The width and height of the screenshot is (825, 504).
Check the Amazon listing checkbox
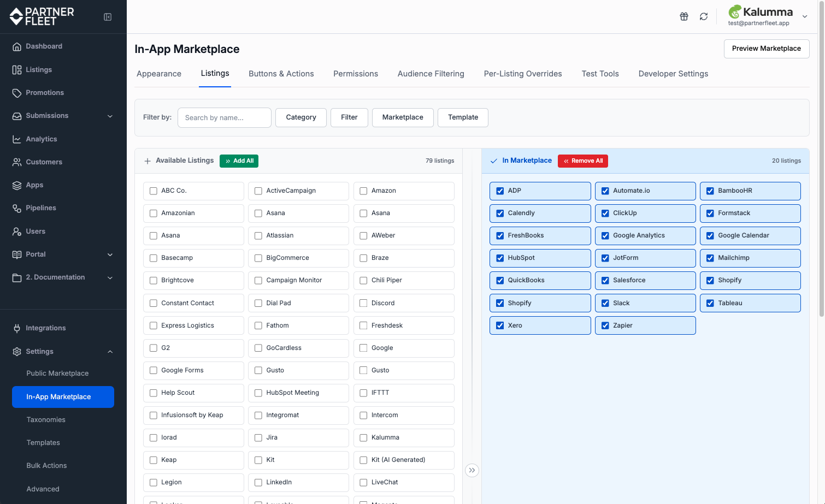[x=363, y=191]
